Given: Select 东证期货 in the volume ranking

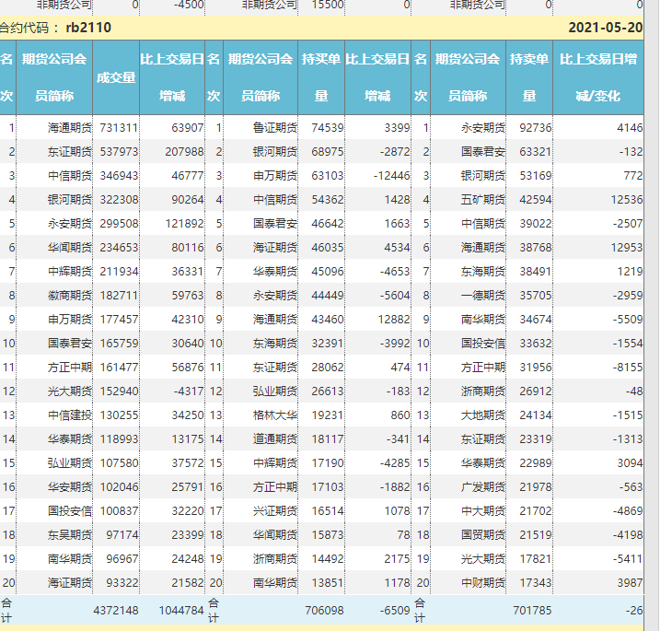Looking at the screenshot, I should click(69, 151).
